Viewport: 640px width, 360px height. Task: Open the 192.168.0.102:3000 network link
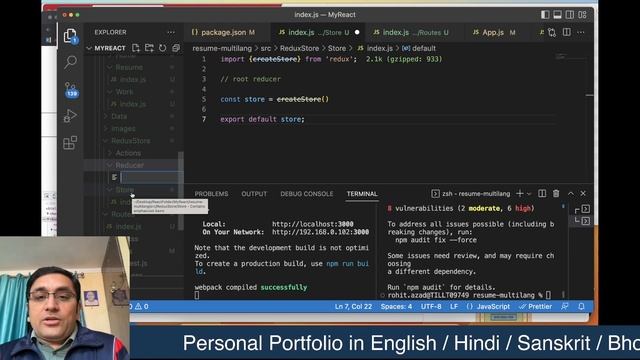pyautogui.click(x=320, y=232)
